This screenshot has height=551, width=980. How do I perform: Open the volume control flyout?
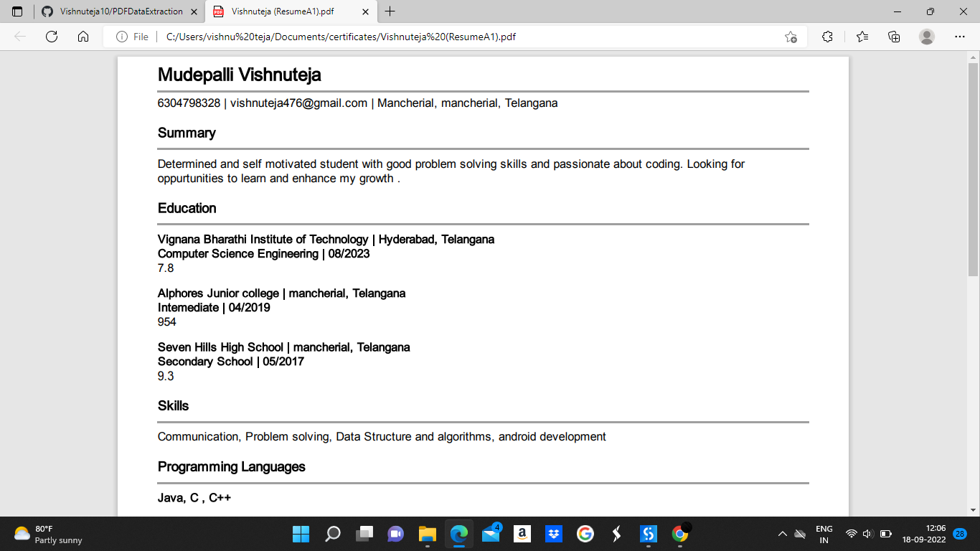[x=867, y=534]
